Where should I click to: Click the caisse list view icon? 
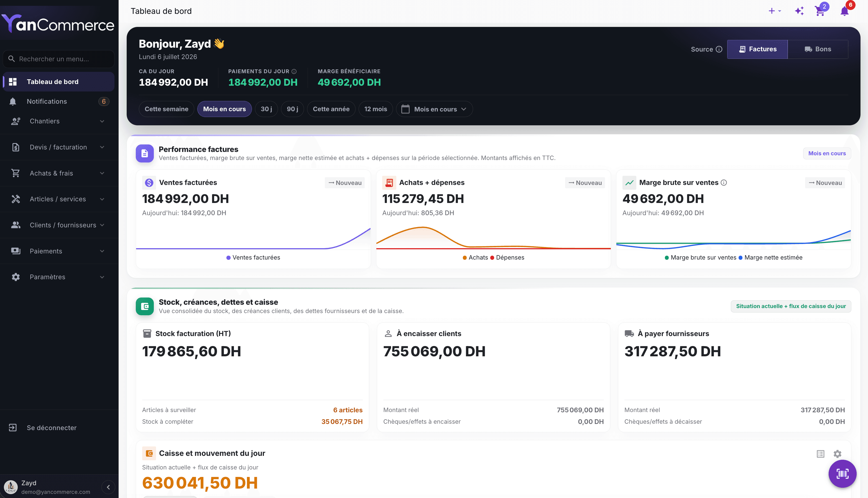[821, 454]
